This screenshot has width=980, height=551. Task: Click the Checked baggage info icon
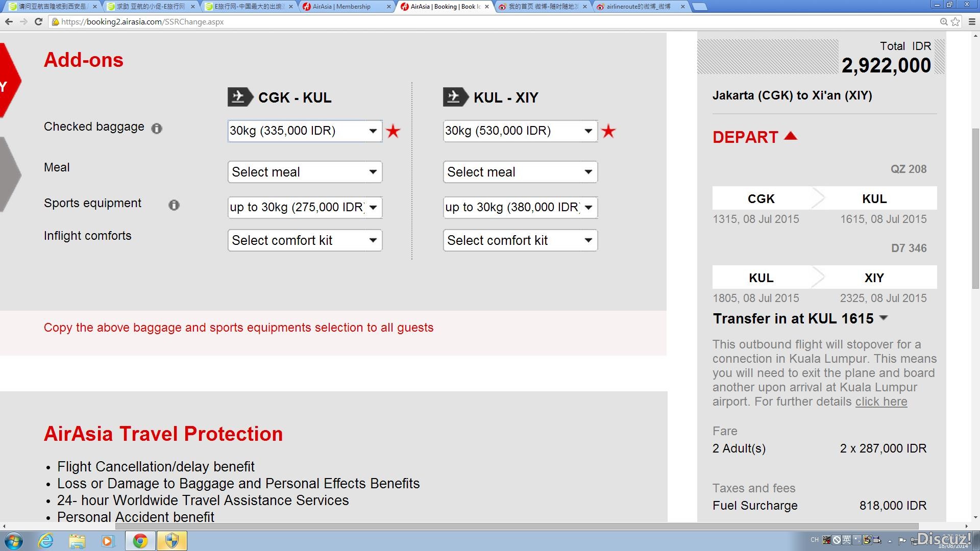(x=157, y=129)
